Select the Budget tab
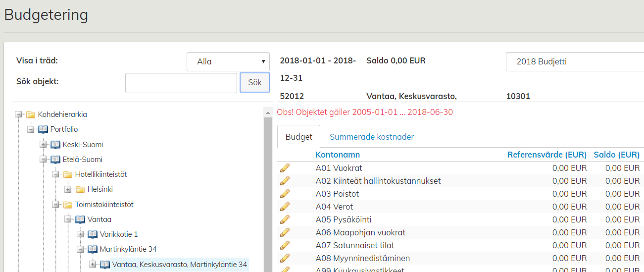This screenshot has width=644, height=272. [298, 137]
